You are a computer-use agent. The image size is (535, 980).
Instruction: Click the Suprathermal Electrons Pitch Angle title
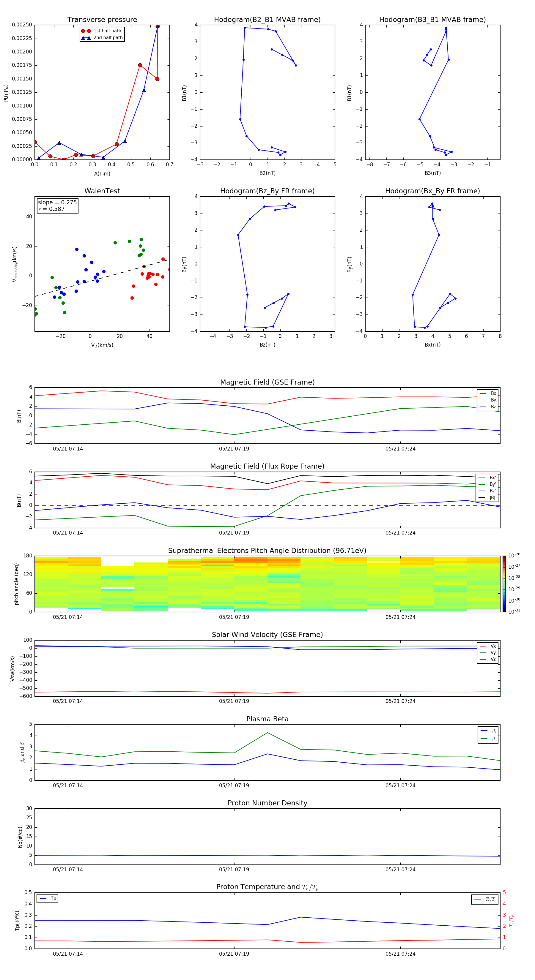(267, 551)
